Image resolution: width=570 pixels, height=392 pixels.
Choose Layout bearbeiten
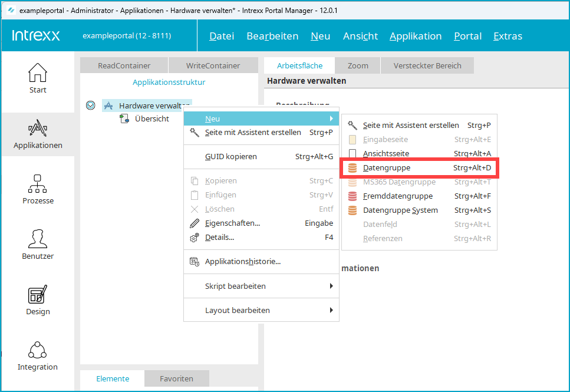point(261,310)
